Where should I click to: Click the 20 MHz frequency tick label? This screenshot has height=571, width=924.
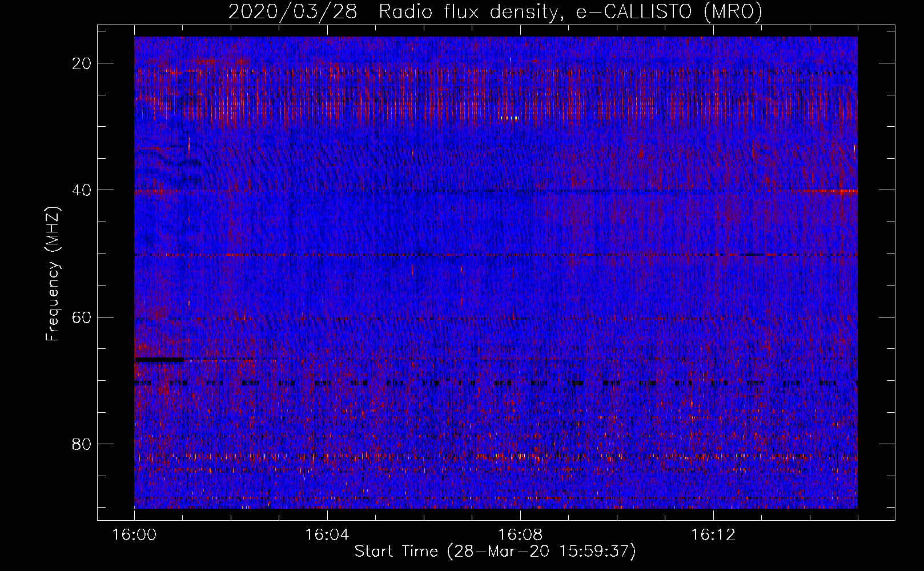(x=82, y=63)
